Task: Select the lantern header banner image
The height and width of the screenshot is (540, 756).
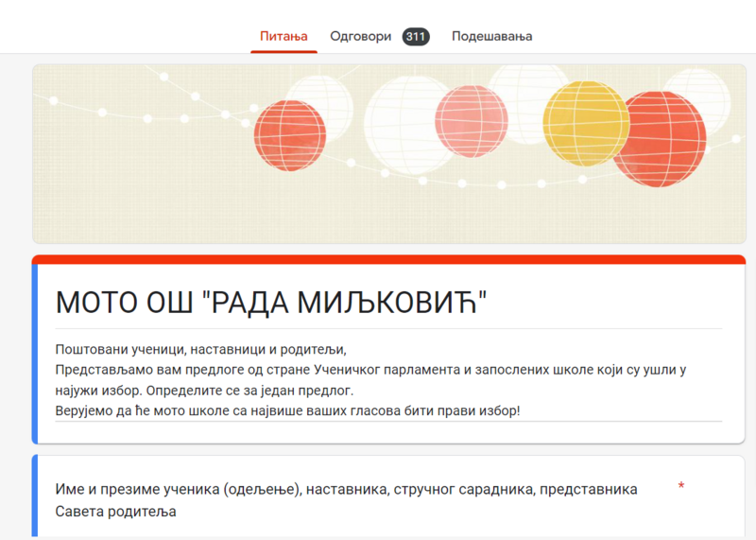Action: coord(389,154)
